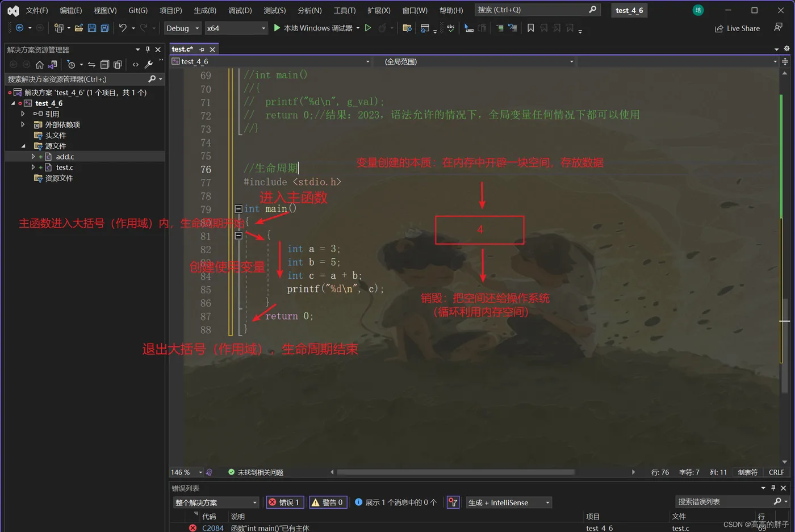Open the 视图(V) menu

tap(105, 10)
